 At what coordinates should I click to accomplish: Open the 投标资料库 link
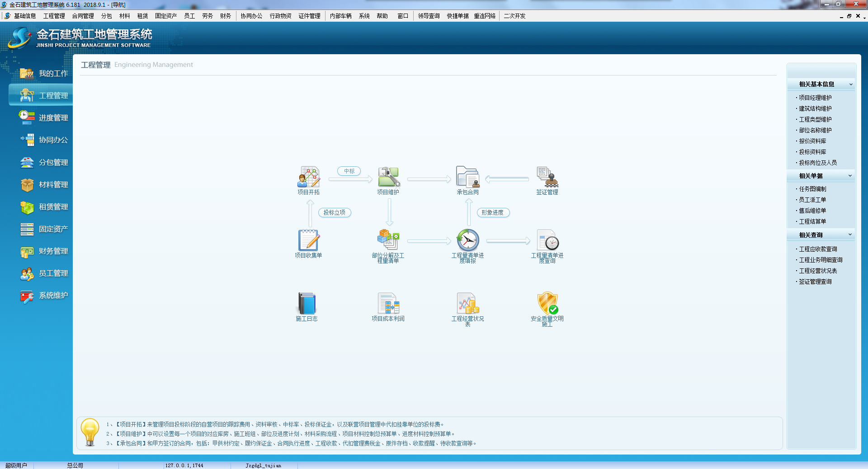(x=812, y=152)
